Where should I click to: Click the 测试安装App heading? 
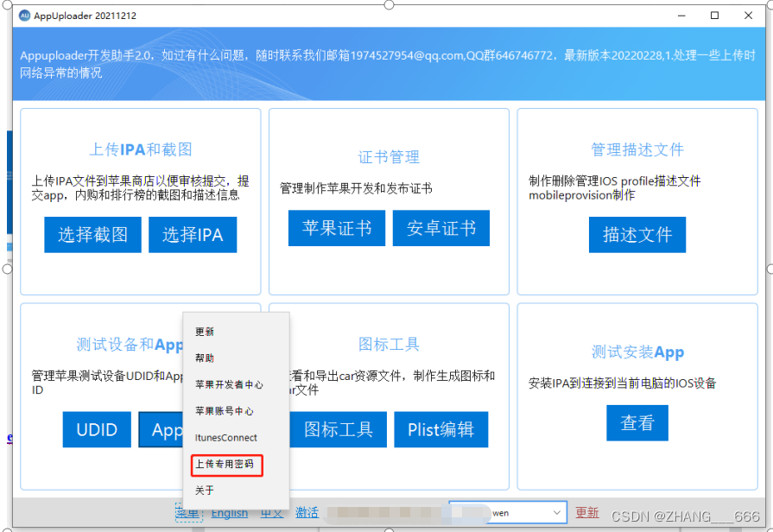(x=637, y=352)
